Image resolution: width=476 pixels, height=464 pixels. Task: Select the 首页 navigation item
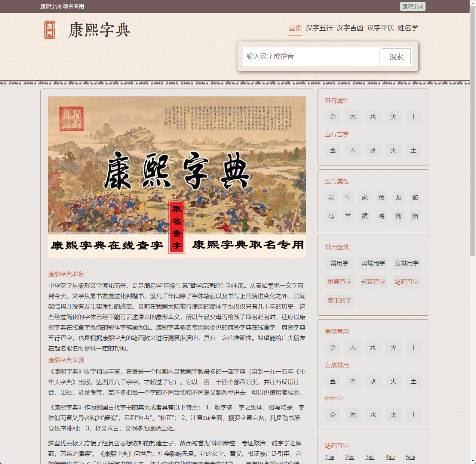pyautogui.click(x=295, y=28)
